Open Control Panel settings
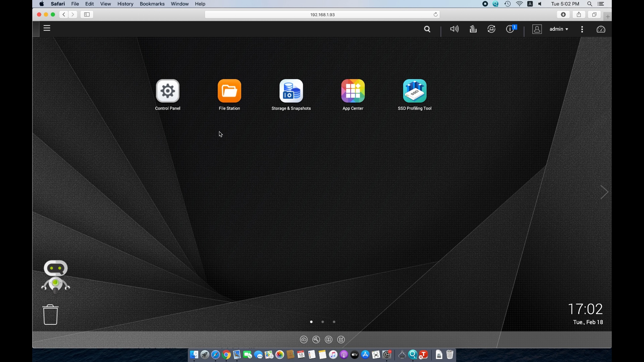This screenshot has height=362, width=644. click(x=168, y=90)
